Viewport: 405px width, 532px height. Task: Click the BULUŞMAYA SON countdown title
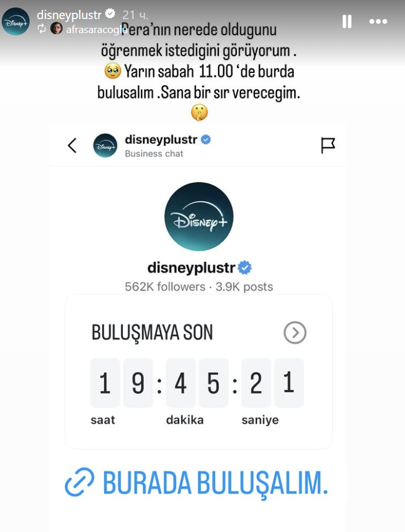pos(152,333)
